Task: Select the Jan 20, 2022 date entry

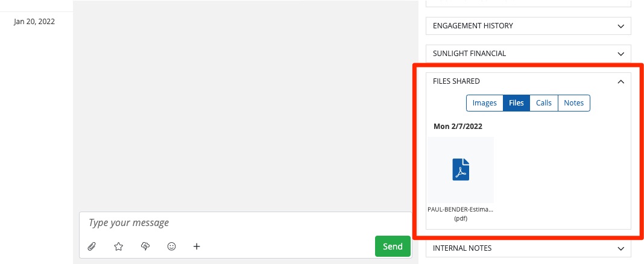Action: coord(34,22)
